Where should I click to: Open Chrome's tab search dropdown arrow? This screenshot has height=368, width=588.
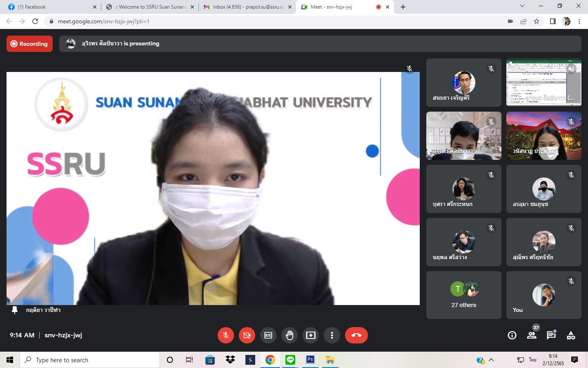(522, 6)
